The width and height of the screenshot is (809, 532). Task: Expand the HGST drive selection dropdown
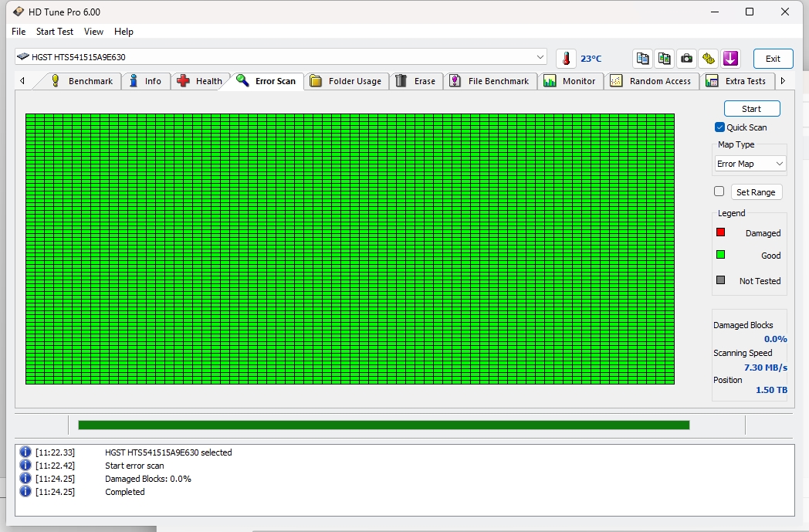click(x=540, y=57)
